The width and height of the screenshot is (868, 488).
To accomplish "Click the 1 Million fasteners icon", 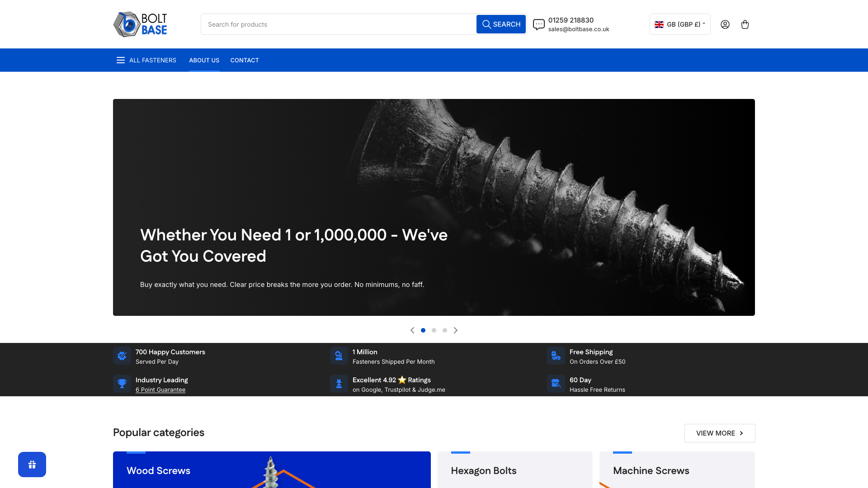I will click(x=339, y=356).
